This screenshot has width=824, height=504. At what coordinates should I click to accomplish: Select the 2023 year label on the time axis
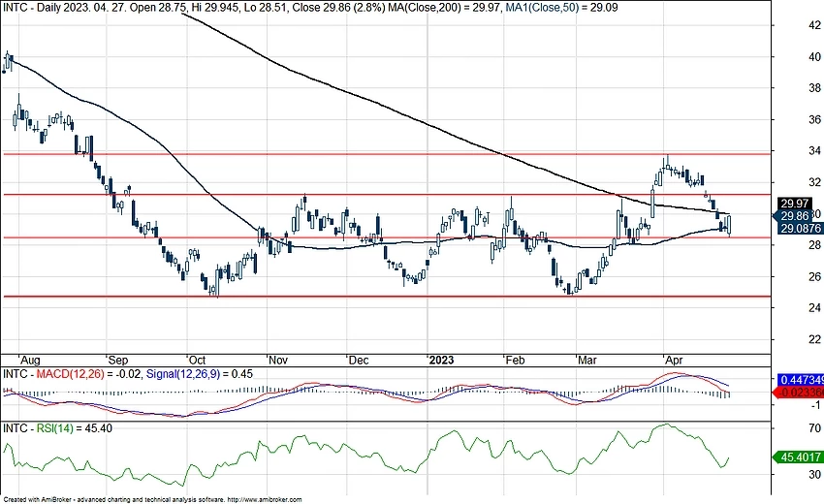tap(441, 361)
